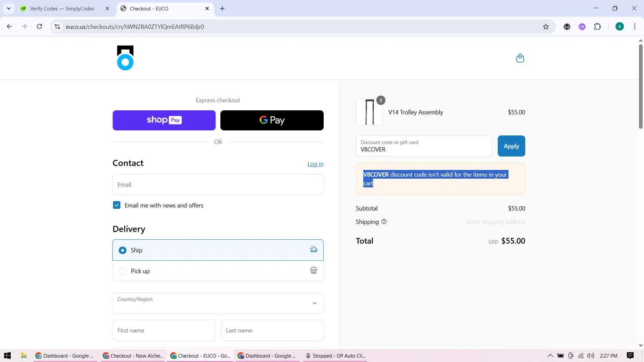Open Windows Start menu
Image resolution: width=644 pixels, height=362 pixels.
click(7, 356)
